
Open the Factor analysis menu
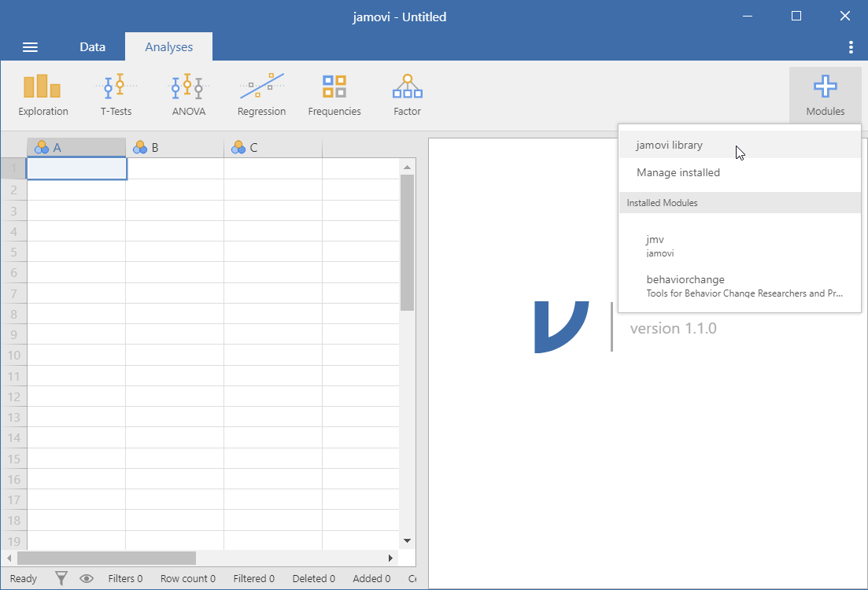pos(408,95)
